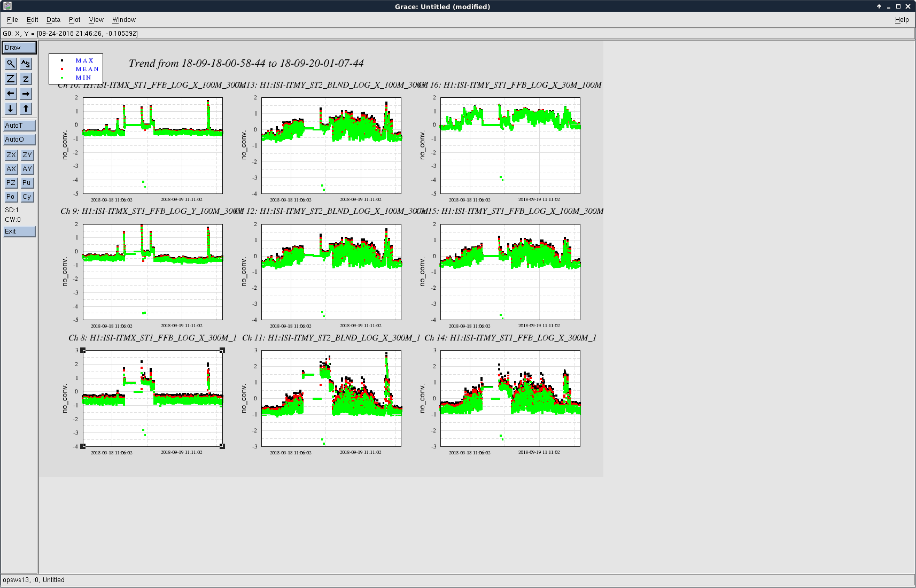Viewport: 916px width, 588px height.
Task: Open the Data menu
Action: pyautogui.click(x=53, y=20)
